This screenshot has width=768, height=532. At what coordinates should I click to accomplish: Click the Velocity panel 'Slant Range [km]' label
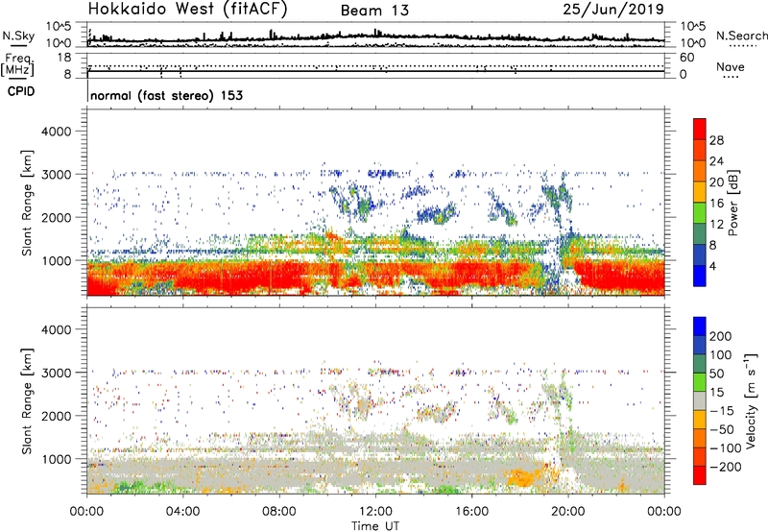pyautogui.click(x=27, y=401)
